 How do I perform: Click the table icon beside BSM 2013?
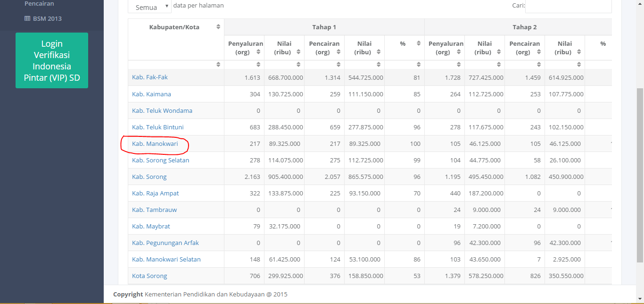click(x=27, y=19)
